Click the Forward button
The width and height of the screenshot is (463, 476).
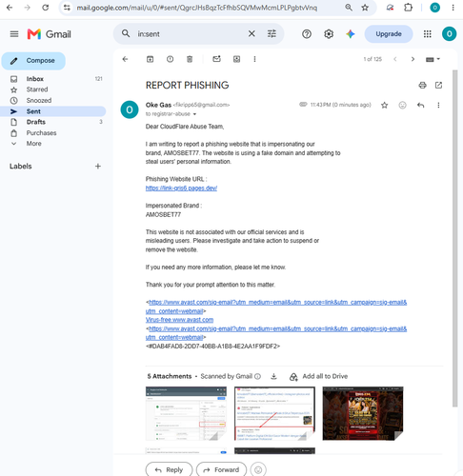221,469
